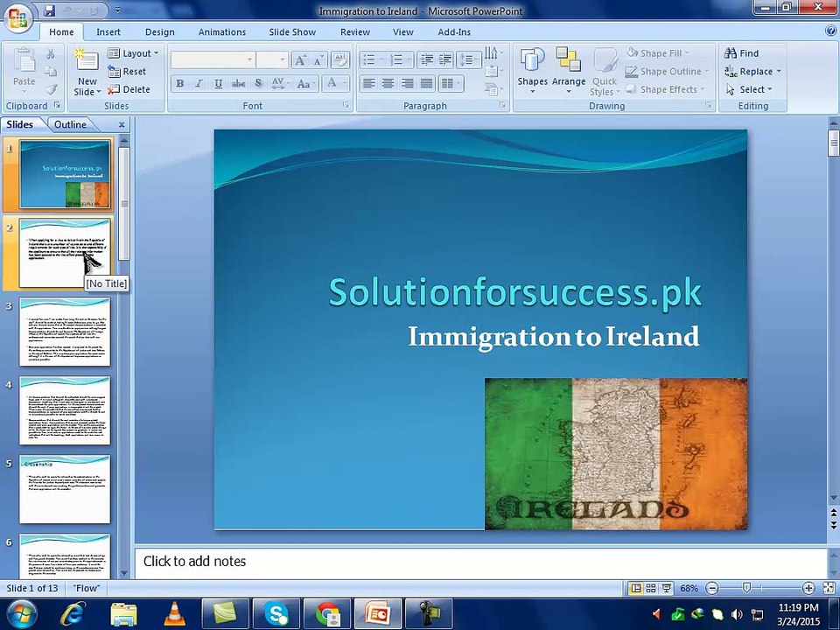Screen dimensions: 840x630
Task: Open Change Case Aa dropdown
Action: 306,84
